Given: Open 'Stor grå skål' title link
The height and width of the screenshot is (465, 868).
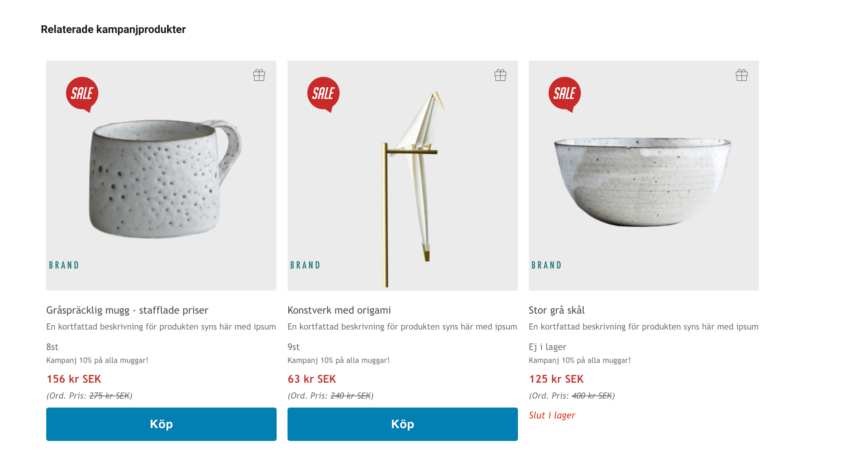Looking at the screenshot, I should click(x=557, y=310).
